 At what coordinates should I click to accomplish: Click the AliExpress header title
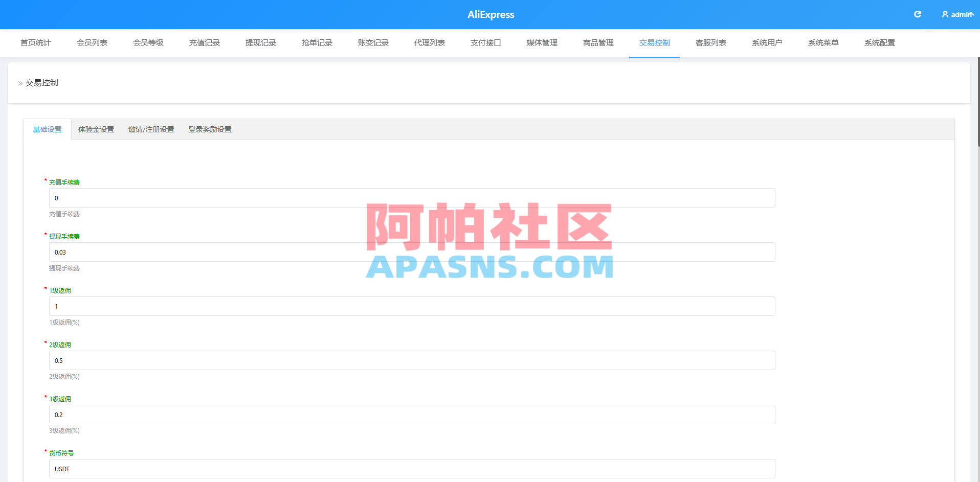(491, 15)
